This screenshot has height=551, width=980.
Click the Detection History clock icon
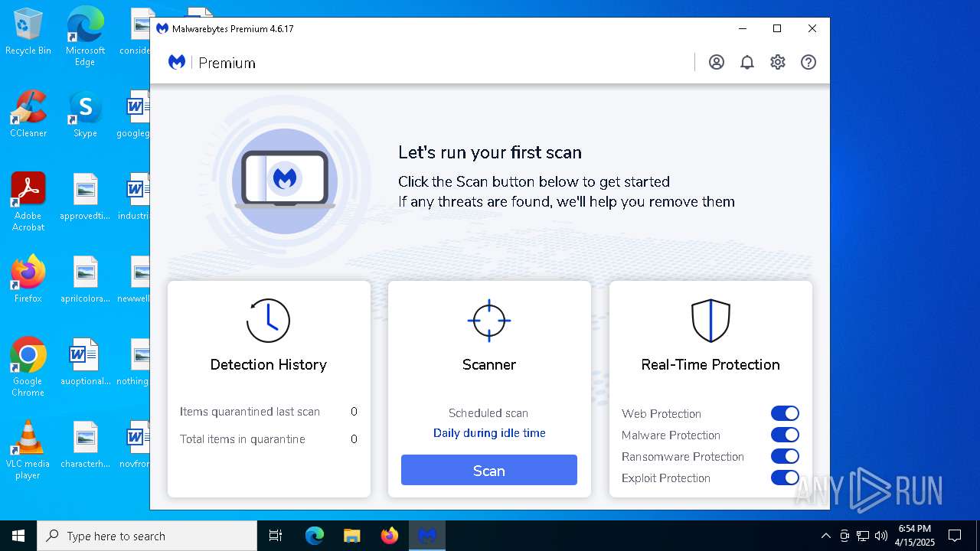point(268,320)
